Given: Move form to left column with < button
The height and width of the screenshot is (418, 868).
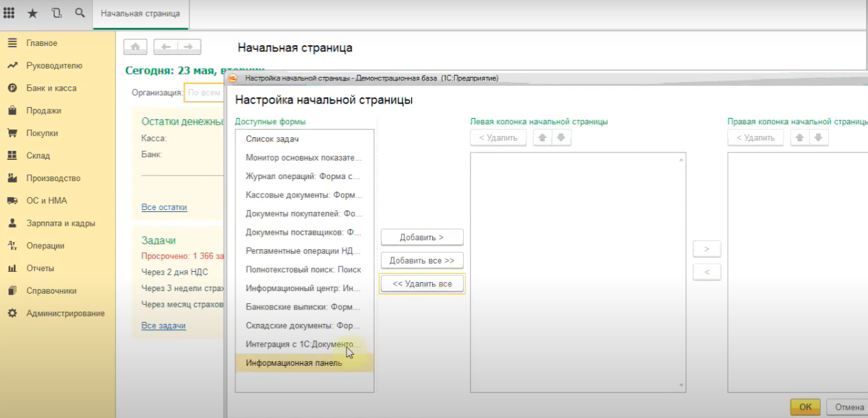Looking at the screenshot, I should tap(707, 272).
